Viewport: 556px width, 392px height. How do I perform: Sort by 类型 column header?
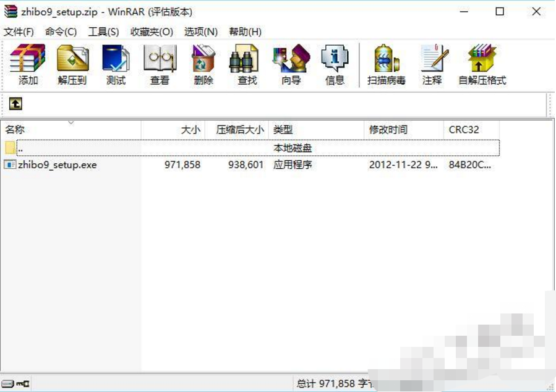(316, 130)
